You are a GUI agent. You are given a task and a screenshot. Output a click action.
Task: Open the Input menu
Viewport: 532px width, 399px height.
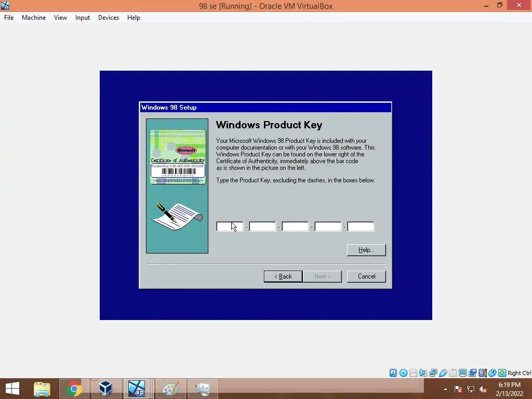coord(83,18)
